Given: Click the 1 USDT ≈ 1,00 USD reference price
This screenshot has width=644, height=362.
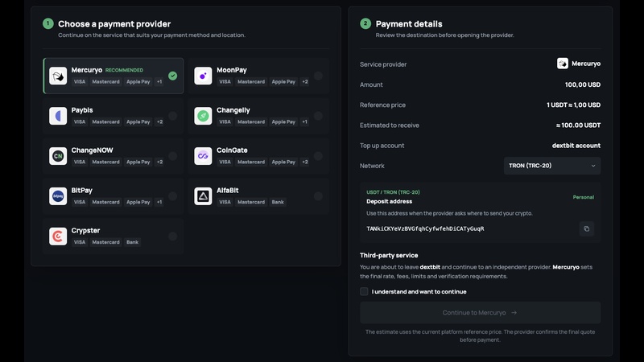Looking at the screenshot, I should pos(573,105).
